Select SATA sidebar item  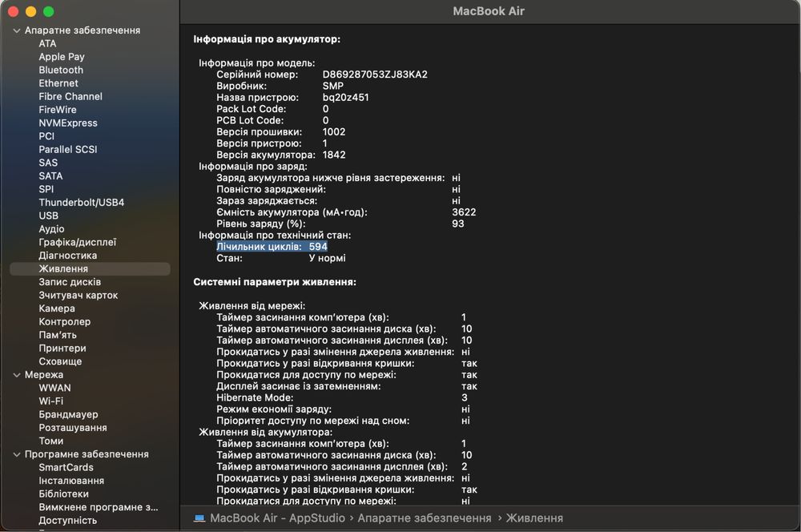(x=50, y=176)
